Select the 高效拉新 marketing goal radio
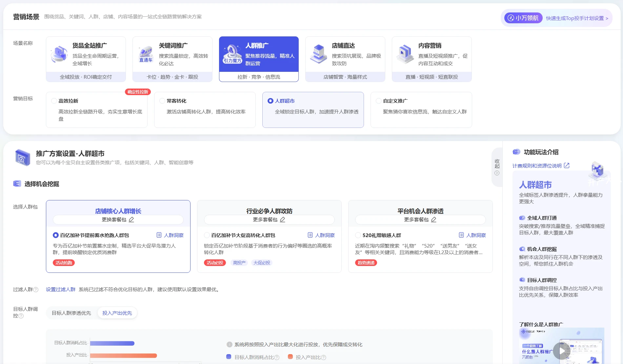Screen dimensions: 623x364 (x=54, y=101)
